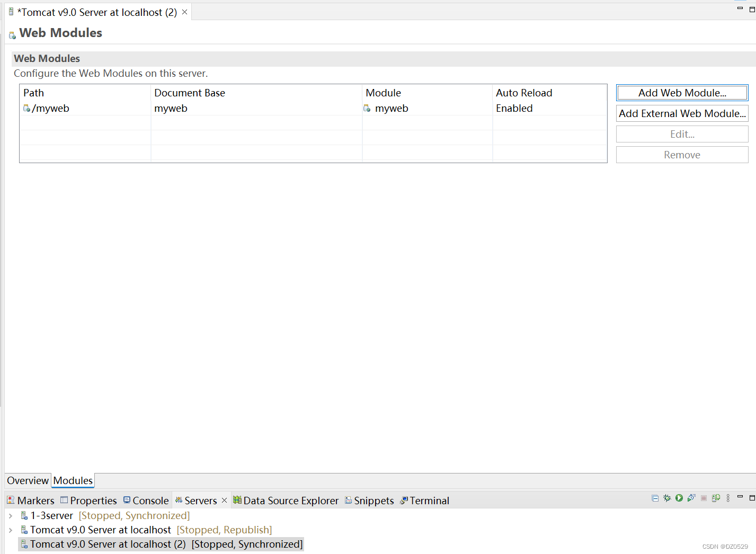Expand the Tomcat v9.0 Server at localhost node
756x554 pixels.
10,530
